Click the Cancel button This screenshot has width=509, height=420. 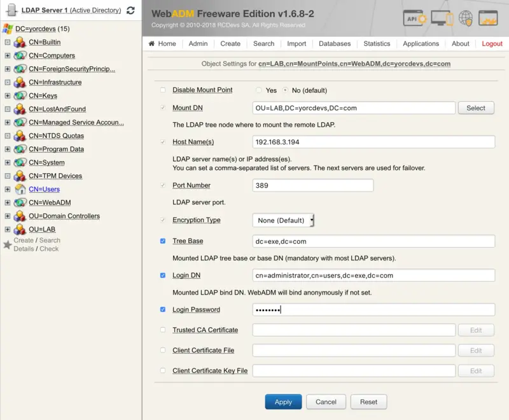pos(326,402)
